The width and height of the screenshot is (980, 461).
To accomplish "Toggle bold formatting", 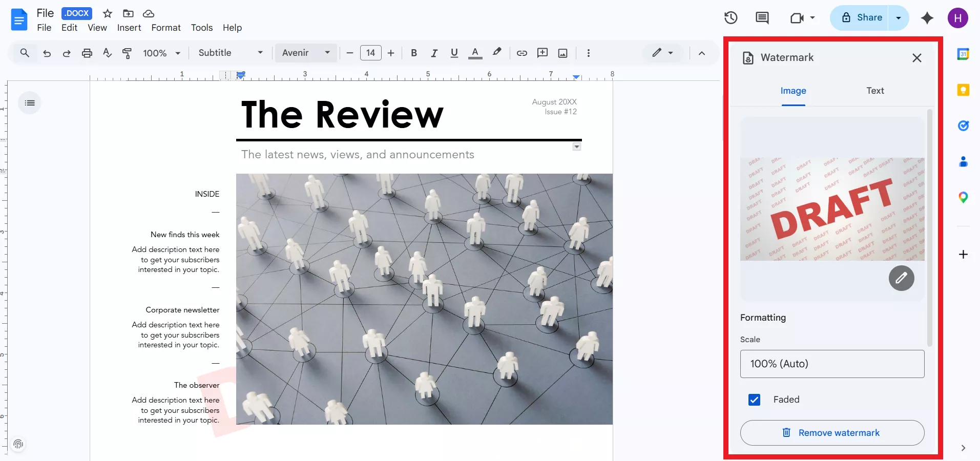I will pyautogui.click(x=413, y=53).
